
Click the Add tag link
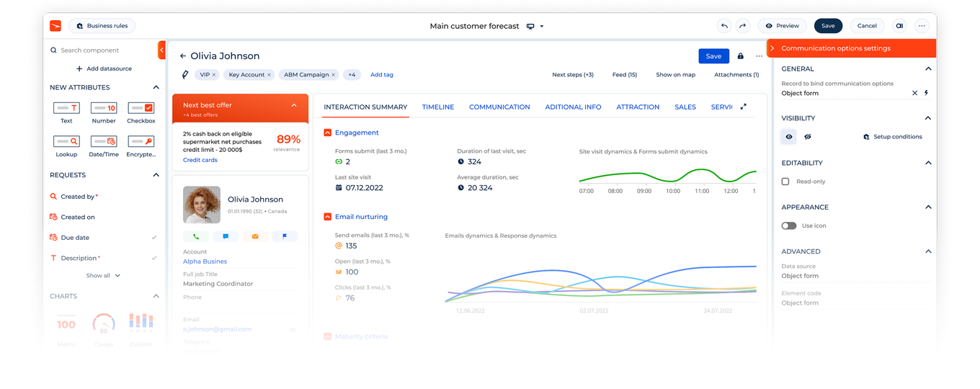click(382, 75)
